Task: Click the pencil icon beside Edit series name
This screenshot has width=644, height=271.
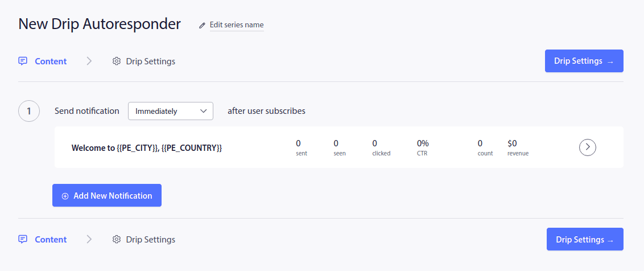Action: coord(201,26)
